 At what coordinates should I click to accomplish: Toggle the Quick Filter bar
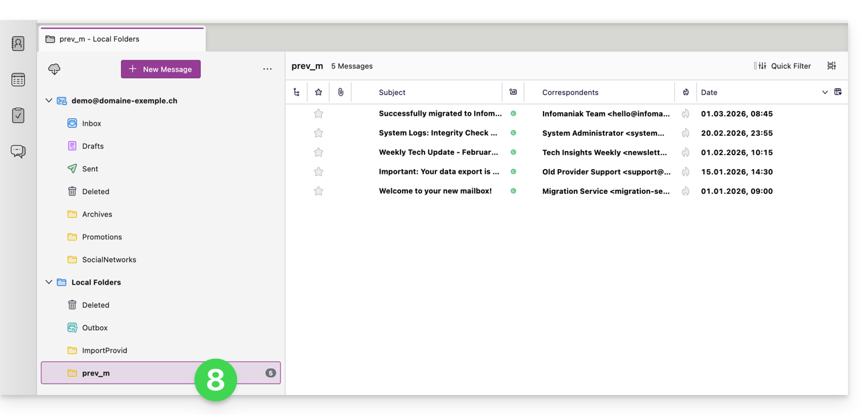783,66
